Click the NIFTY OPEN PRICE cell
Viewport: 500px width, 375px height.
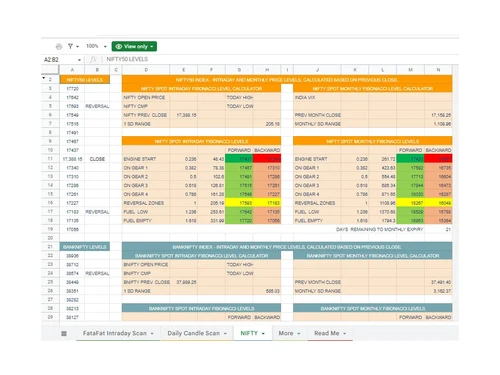pos(146,97)
